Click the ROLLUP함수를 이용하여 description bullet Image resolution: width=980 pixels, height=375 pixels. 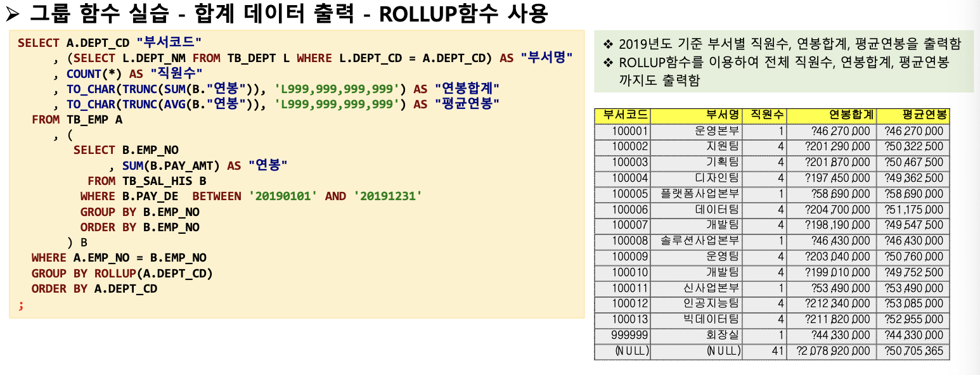(776, 71)
